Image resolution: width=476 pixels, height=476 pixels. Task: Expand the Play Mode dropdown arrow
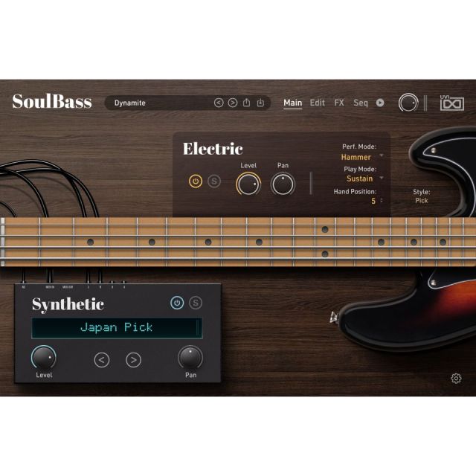382,177
